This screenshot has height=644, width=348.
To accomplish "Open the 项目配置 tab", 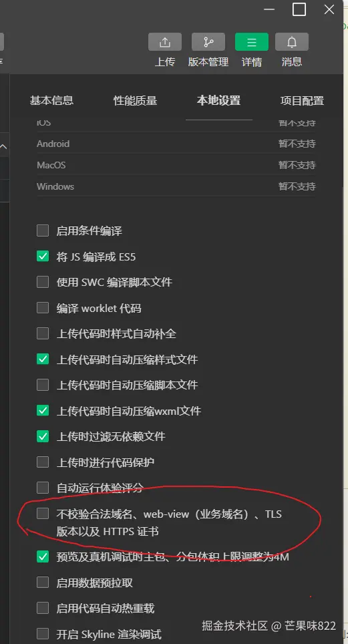I will tap(302, 100).
